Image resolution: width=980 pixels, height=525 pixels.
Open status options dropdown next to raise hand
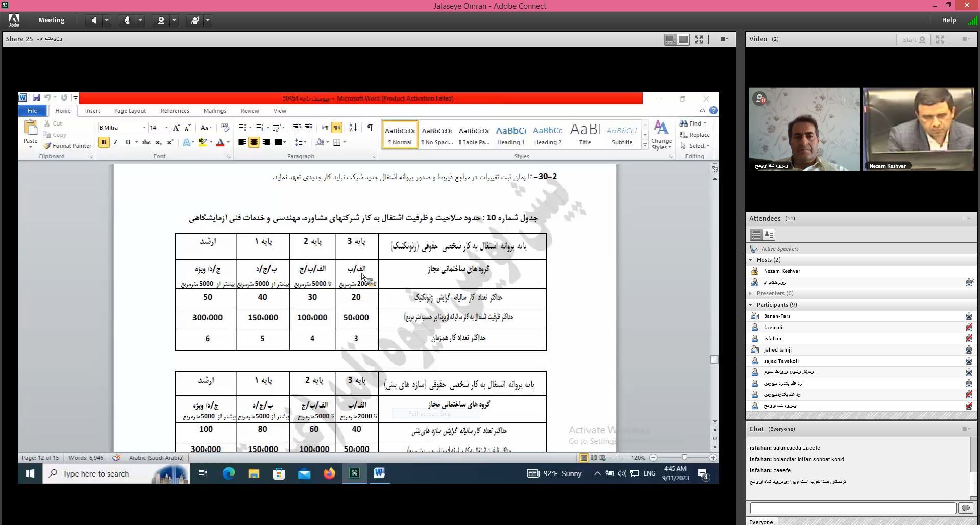click(208, 20)
